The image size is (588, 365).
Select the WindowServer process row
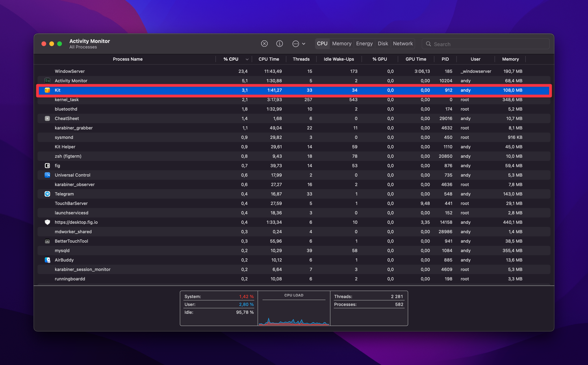(x=294, y=71)
